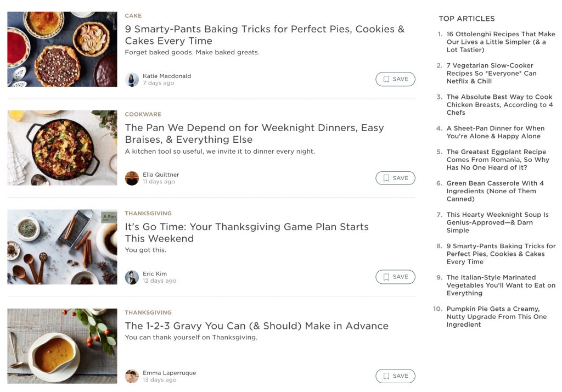The image size is (562, 392).
Task: Click Katie Macdonald's author avatar
Action: 132,80
